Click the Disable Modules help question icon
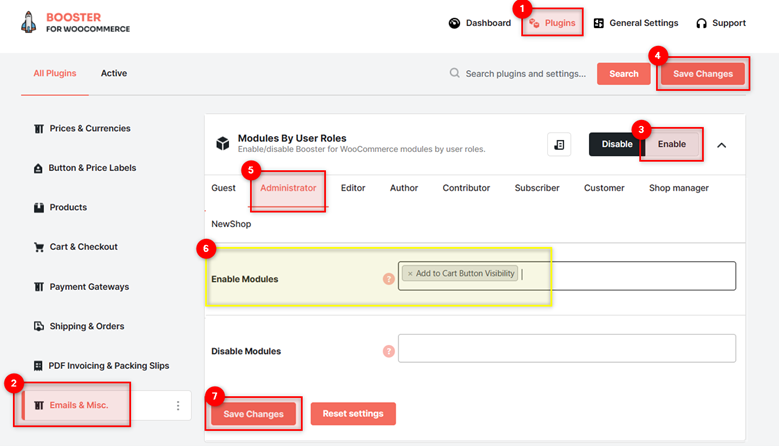 389,351
